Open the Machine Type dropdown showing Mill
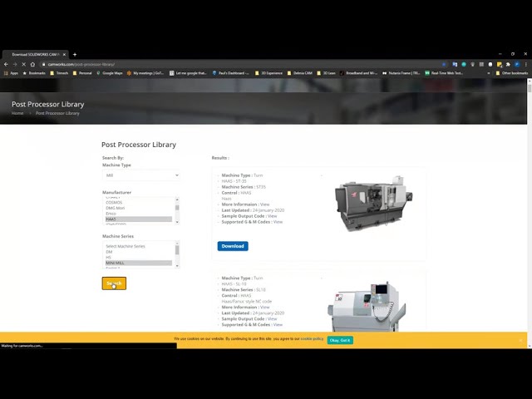 point(141,175)
